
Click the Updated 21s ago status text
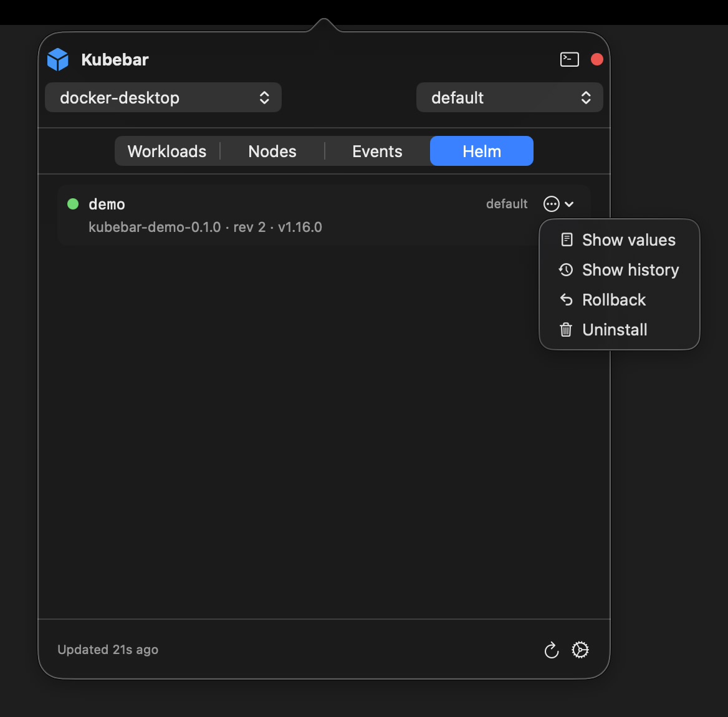(108, 650)
